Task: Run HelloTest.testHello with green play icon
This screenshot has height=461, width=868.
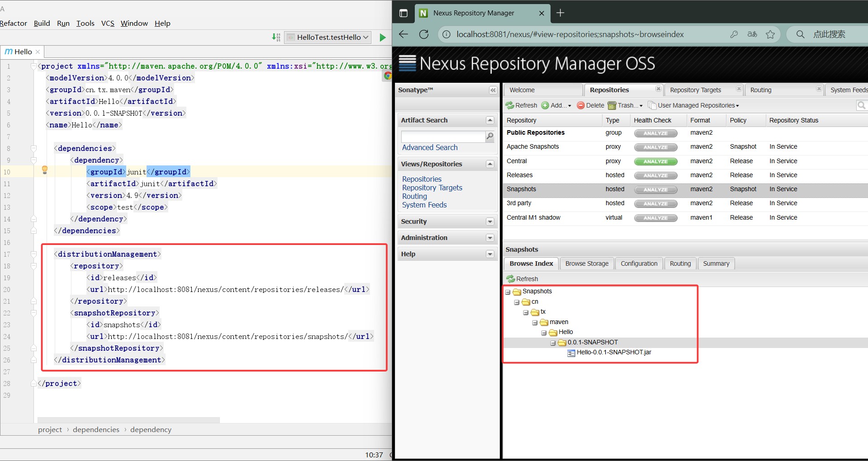Action: (383, 38)
